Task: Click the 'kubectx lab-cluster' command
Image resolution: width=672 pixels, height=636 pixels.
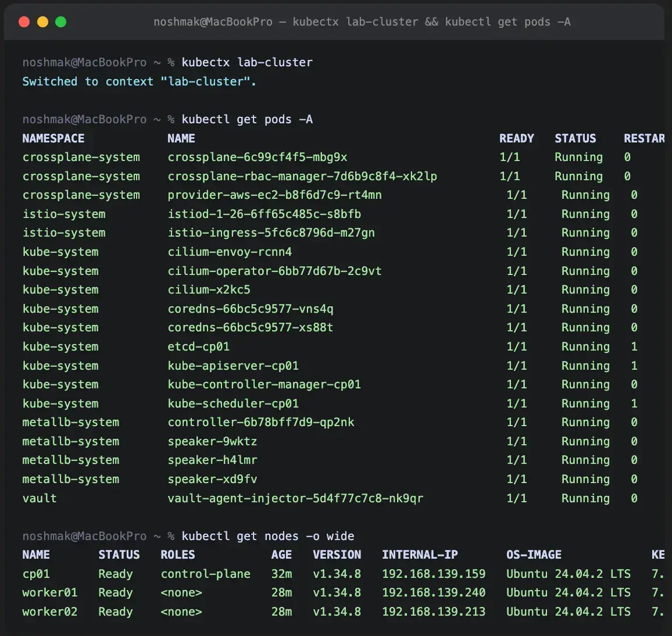Action: point(247,63)
